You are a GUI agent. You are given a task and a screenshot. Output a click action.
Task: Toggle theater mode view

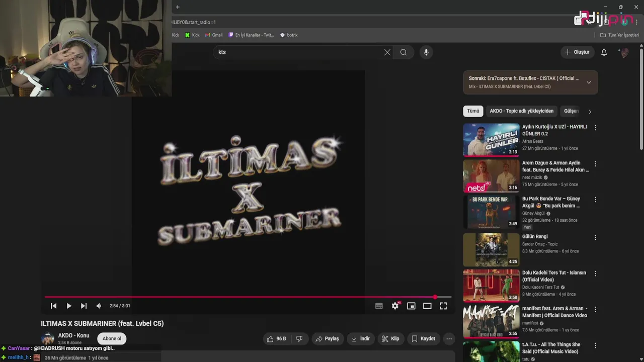coord(427,306)
